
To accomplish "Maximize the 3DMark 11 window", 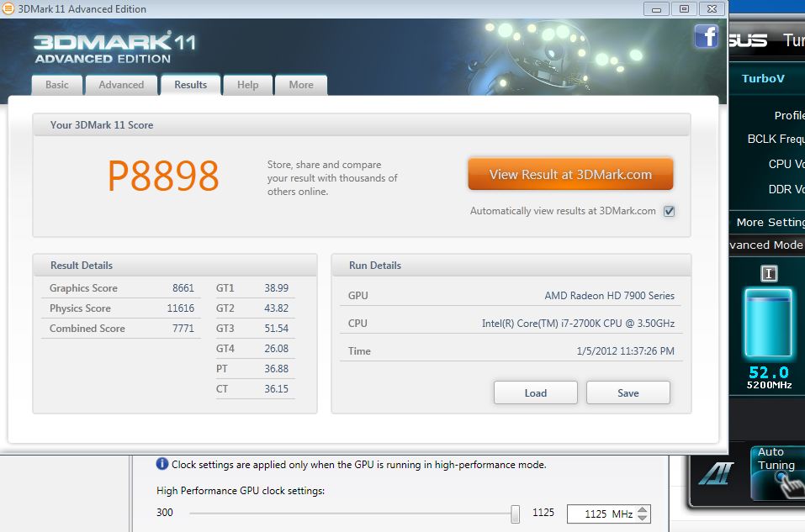I will [x=684, y=8].
